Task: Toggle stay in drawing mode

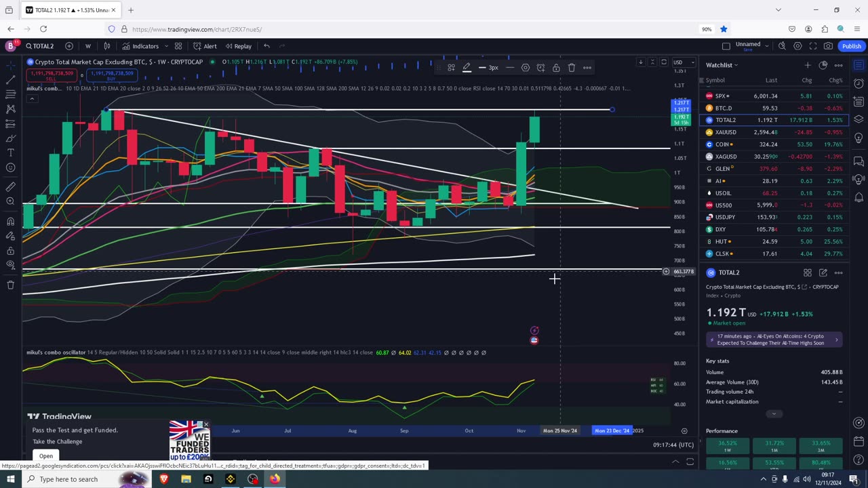Action: point(10,236)
